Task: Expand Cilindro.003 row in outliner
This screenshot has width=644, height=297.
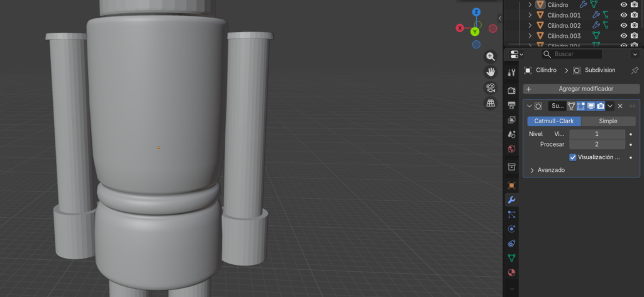Action: pos(530,36)
